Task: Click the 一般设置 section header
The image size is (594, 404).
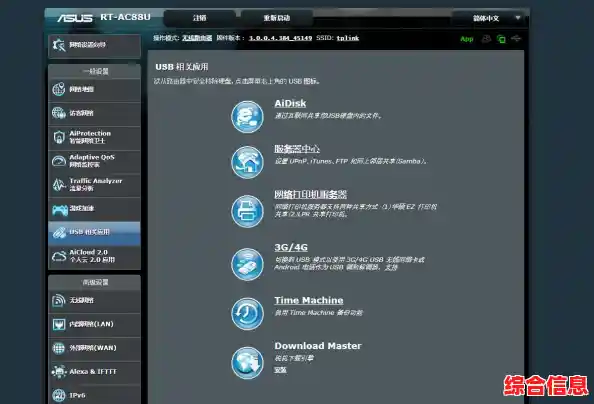Action: (95, 71)
